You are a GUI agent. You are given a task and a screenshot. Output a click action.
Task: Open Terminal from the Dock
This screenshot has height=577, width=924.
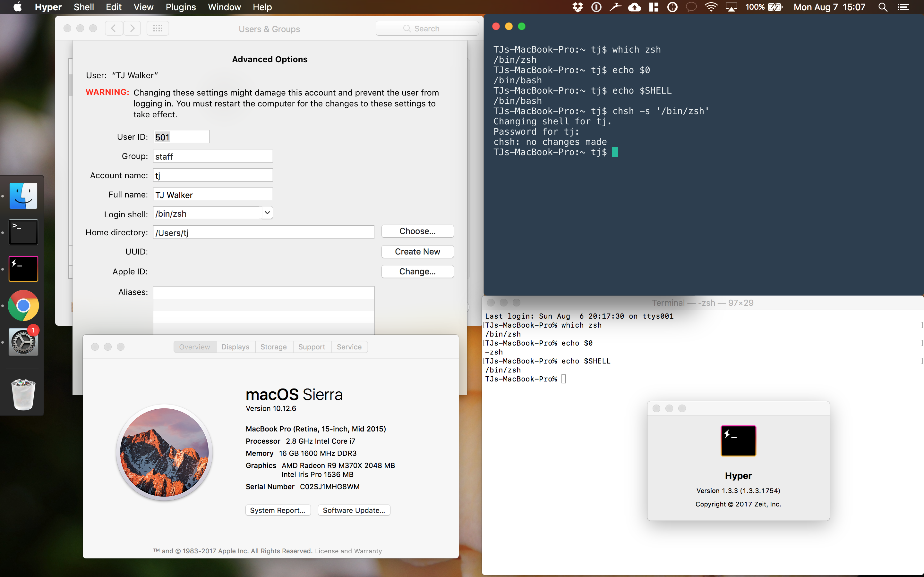(23, 232)
